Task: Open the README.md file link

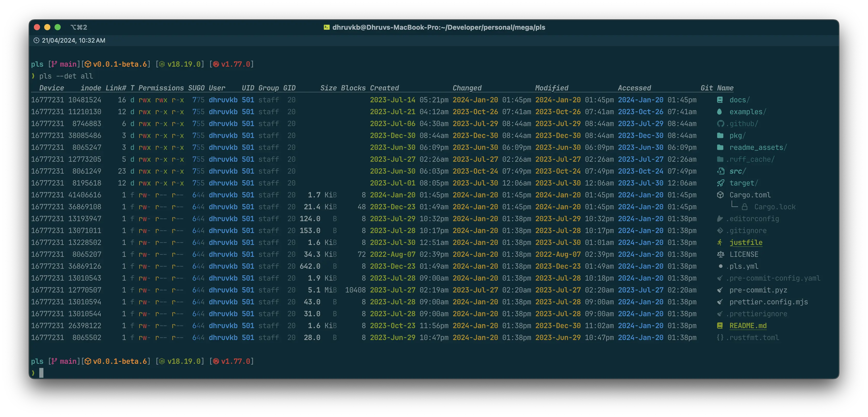Action: [x=748, y=326]
